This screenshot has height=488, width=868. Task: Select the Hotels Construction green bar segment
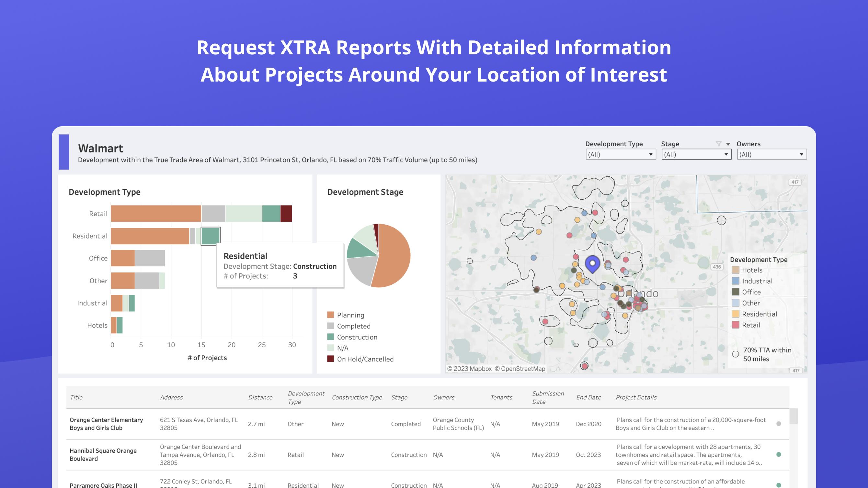(120, 325)
